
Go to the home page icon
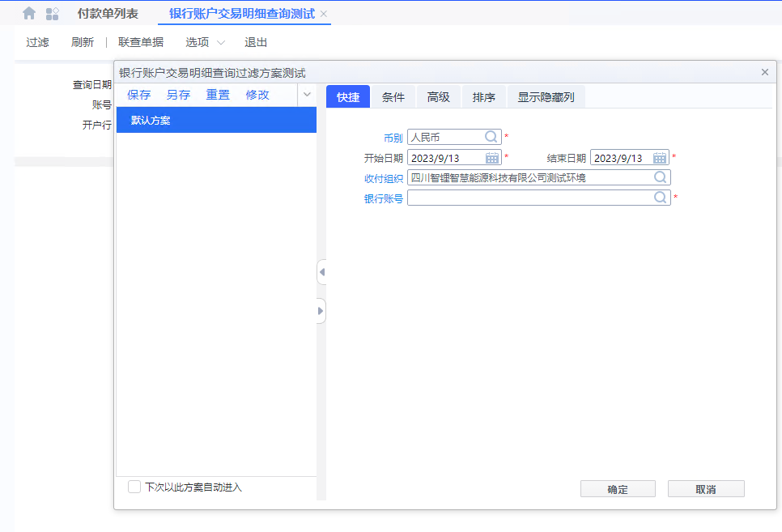pyautogui.click(x=29, y=14)
